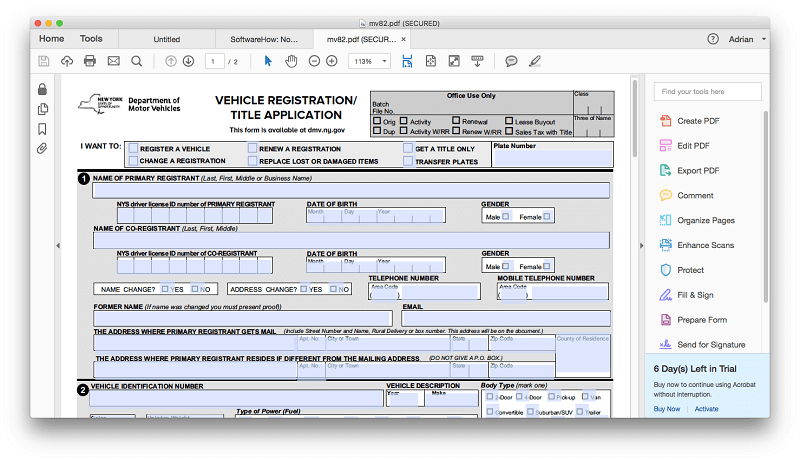Click the Find your tools here search box
The width and height of the screenshot is (800, 461).
(x=707, y=92)
